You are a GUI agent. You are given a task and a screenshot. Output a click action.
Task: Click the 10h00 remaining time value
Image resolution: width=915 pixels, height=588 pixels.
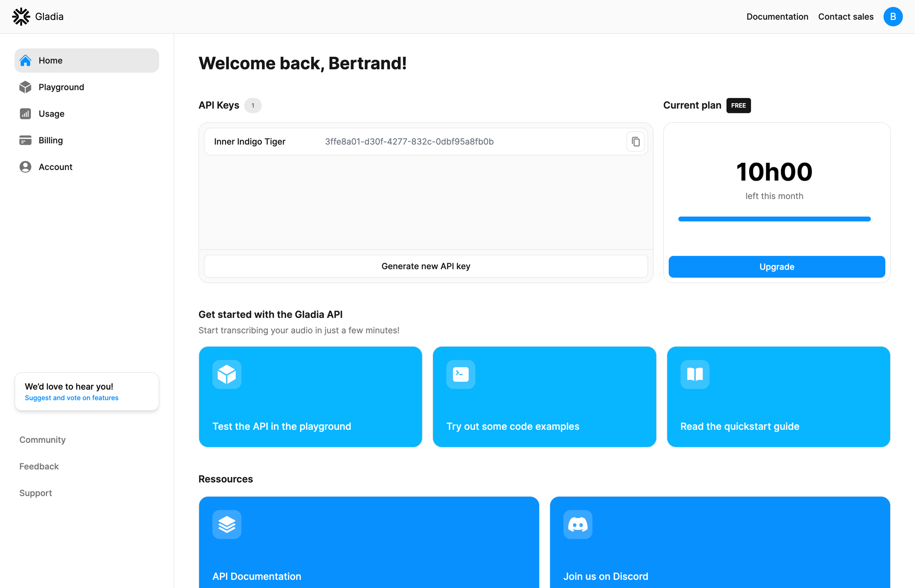774,172
